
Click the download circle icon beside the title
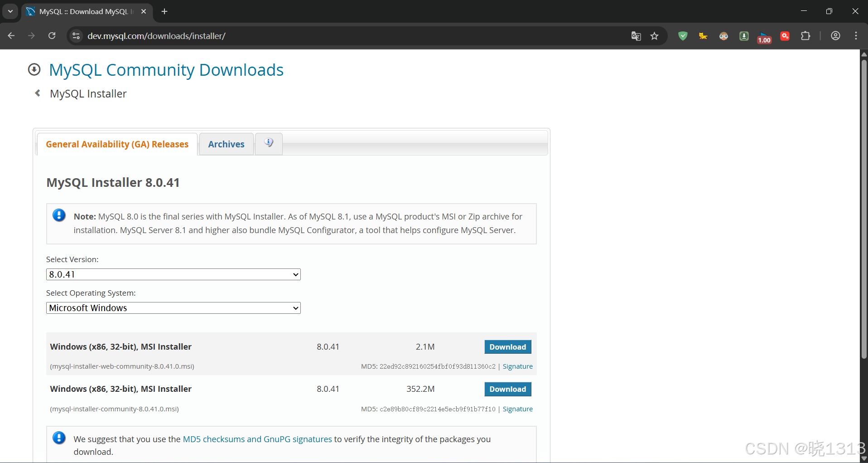[x=34, y=69]
